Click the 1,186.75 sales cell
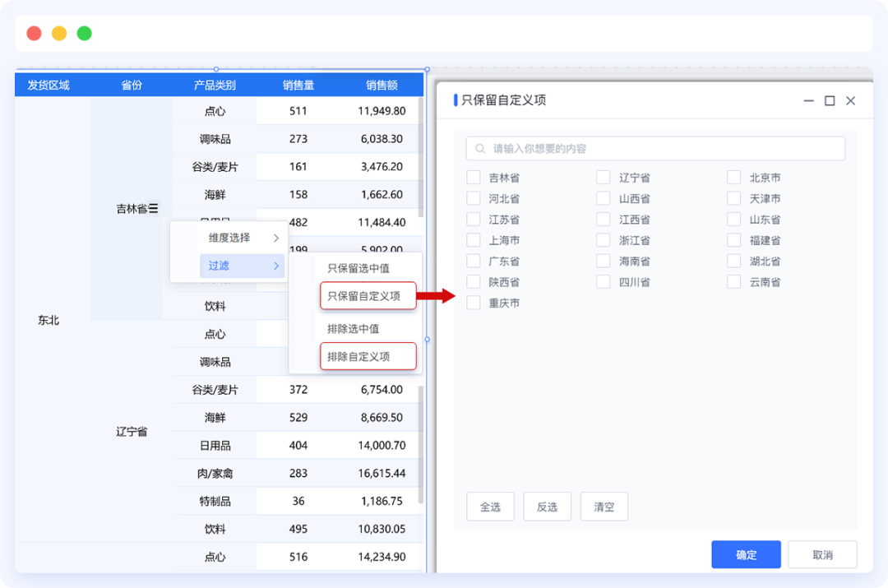This screenshot has height=588, width=888. 382,501
